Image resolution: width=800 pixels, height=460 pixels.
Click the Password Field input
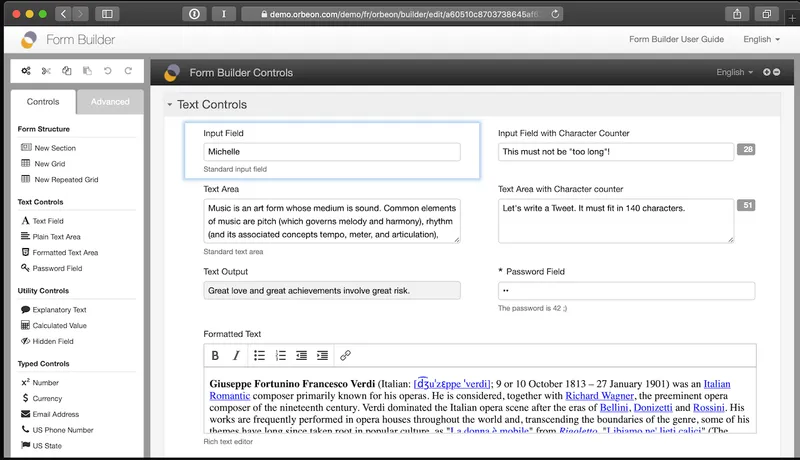click(x=627, y=291)
